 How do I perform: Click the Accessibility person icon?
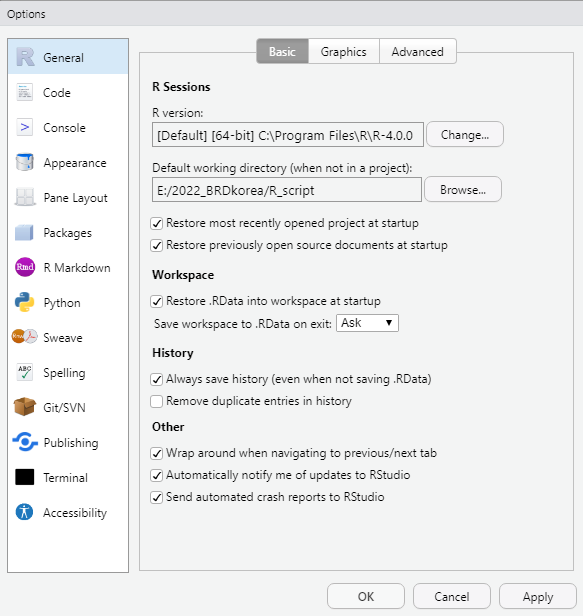pos(24,512)
